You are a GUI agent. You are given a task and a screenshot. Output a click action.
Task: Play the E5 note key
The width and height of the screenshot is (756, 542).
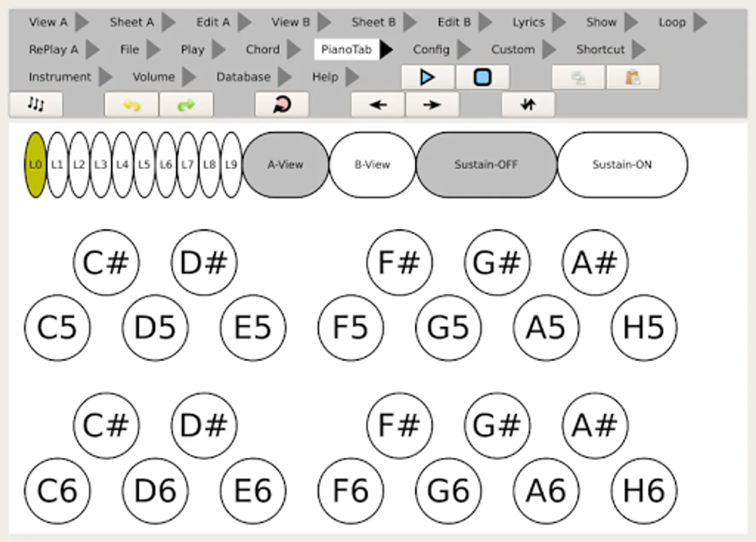pyautogui.click(x=253, y=328)
